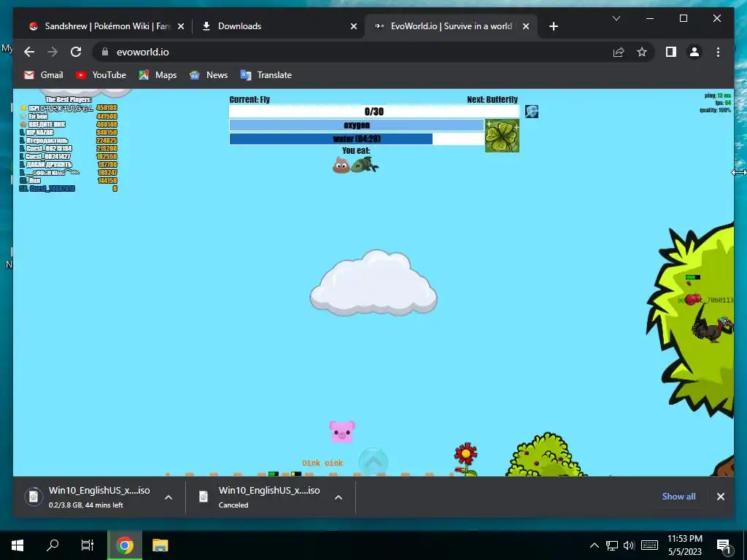
Task: Reload the evoworld.io page
Action: 76,52
